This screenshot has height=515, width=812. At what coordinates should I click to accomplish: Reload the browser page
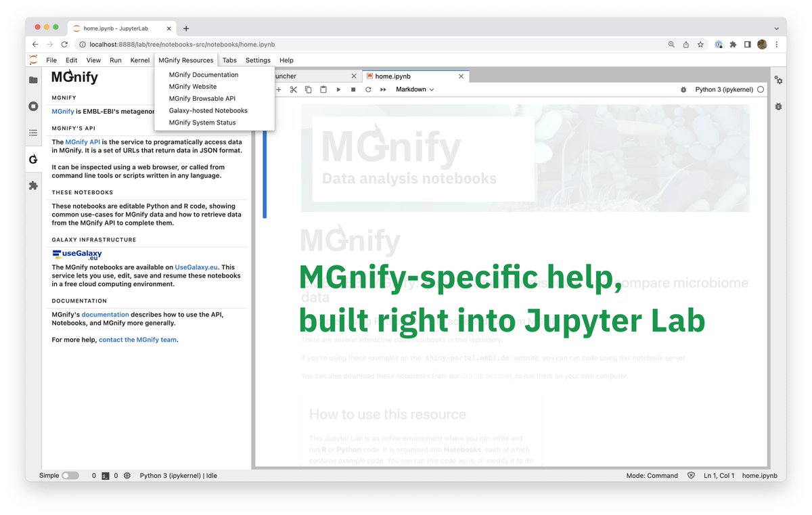[x=64, y=44]
